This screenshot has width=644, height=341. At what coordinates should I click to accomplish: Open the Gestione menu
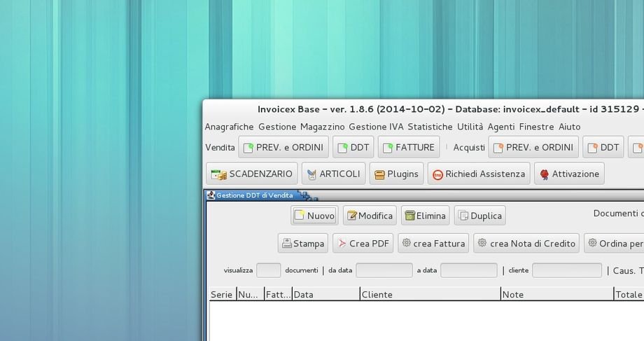pyautogui.click(x=277, y=127)
